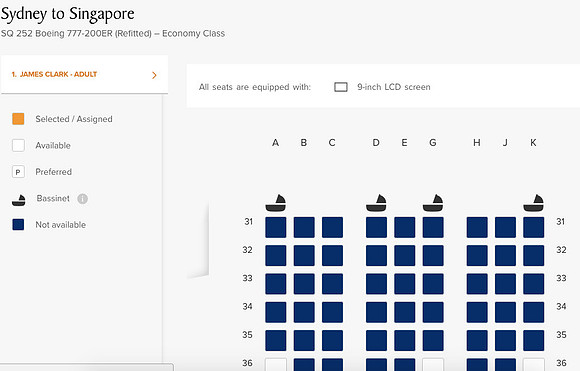The height and width of the screenshot is (371, 580).
Task: Click unavailable seat 31A
Action: tap(276, 227)
